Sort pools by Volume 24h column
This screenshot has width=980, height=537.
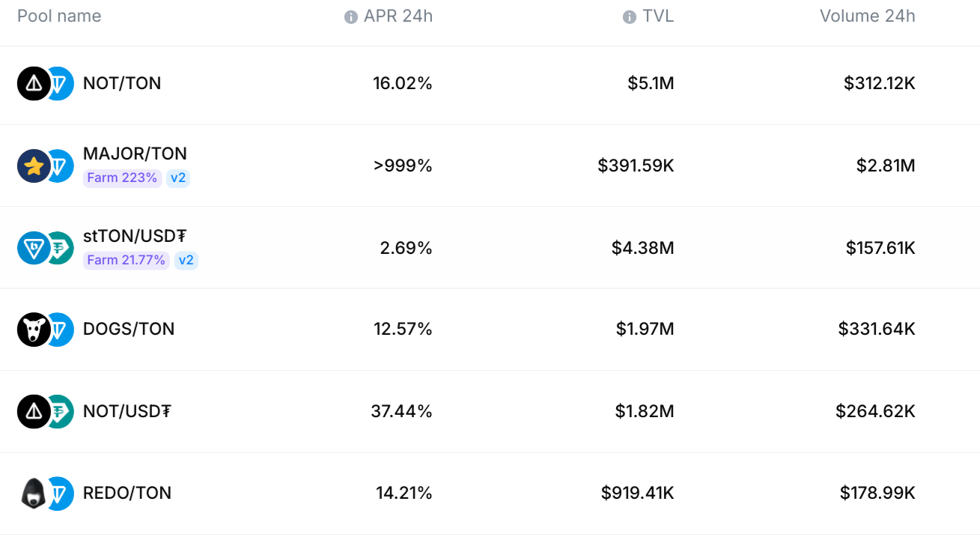[867, 16]
